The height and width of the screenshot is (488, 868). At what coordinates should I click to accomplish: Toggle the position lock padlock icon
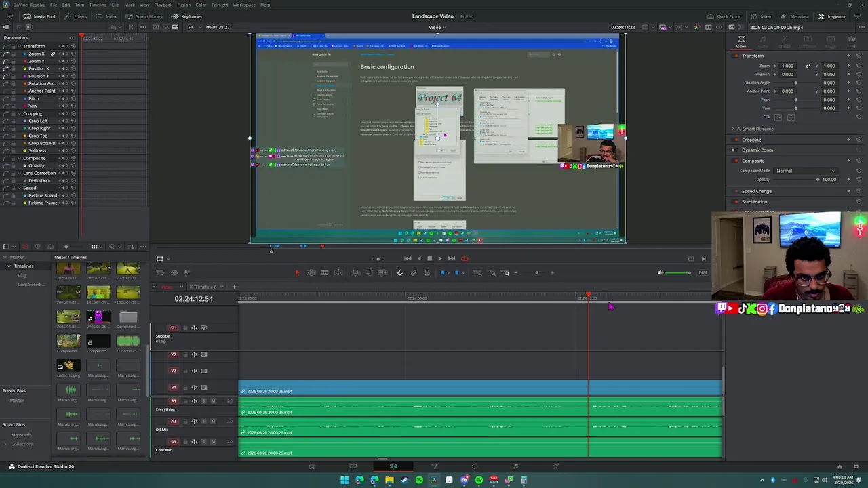coord(427,272)
